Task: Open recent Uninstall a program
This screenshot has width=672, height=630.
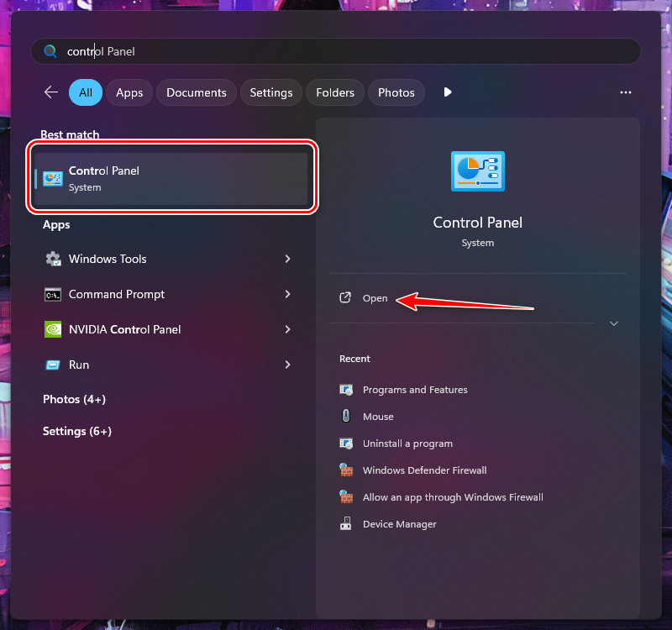Action: pyautogui.click(x=407, y=444)
